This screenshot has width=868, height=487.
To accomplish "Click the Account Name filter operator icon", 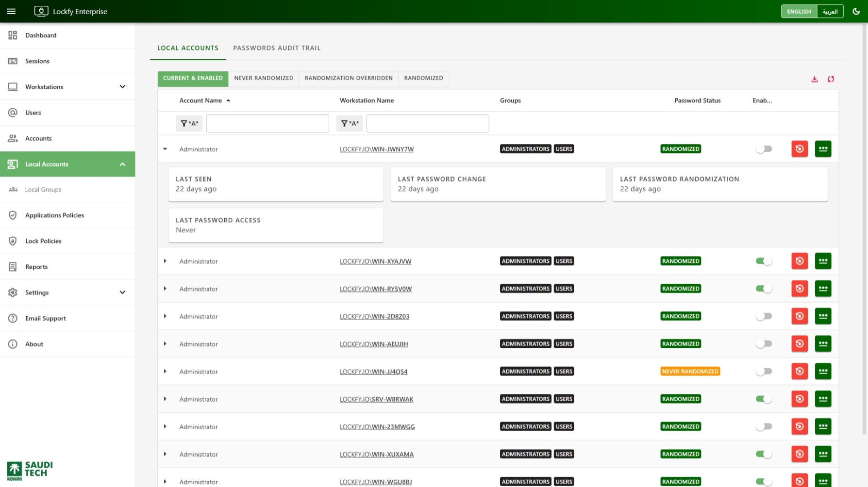I will point(189,123).
